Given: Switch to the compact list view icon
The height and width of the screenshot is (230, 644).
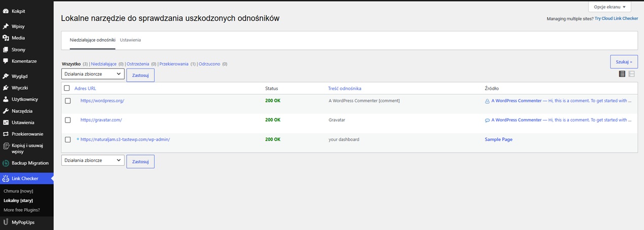Looking at the screenshot, I should click(622, 74).
